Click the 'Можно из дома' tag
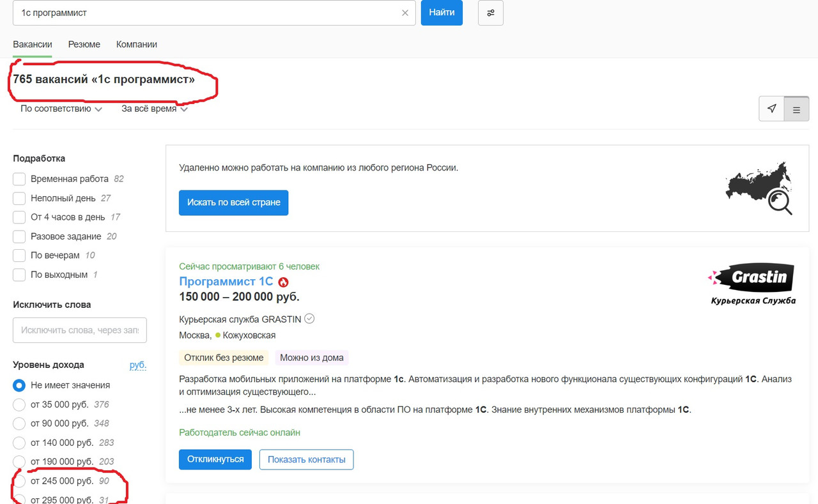Image resolution: width=818 pixels, height=504 pixels. (312, 358)
